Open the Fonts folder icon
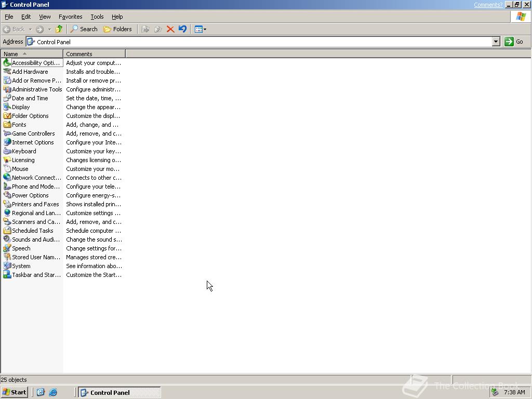This screenshot has width=532, height=399. (7, 125)
